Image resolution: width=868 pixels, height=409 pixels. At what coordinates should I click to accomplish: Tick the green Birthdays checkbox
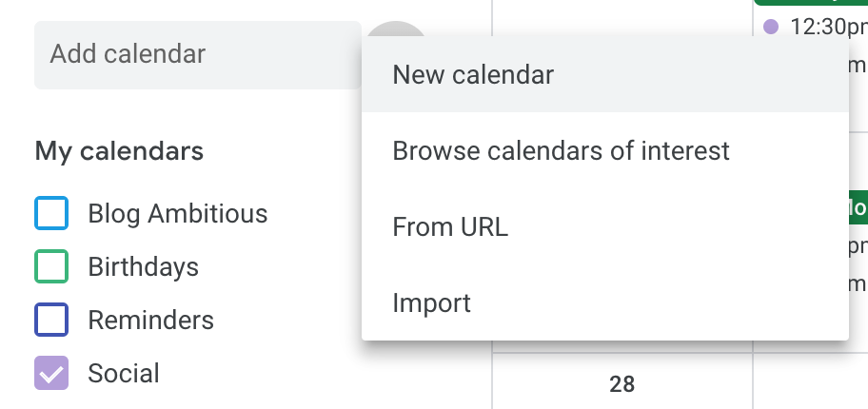(x=51, y=266)
